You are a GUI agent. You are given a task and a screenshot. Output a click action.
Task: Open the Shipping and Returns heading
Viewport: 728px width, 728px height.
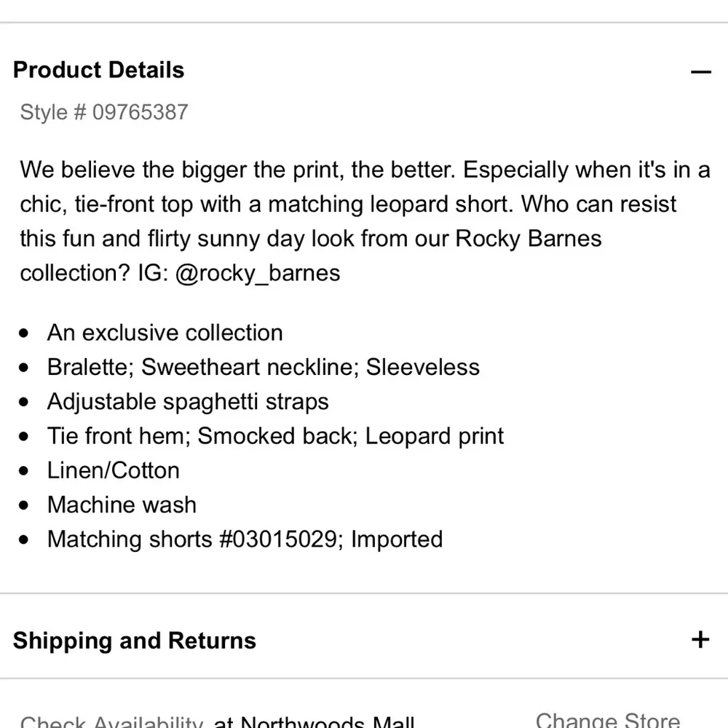[x=135, y=641]
